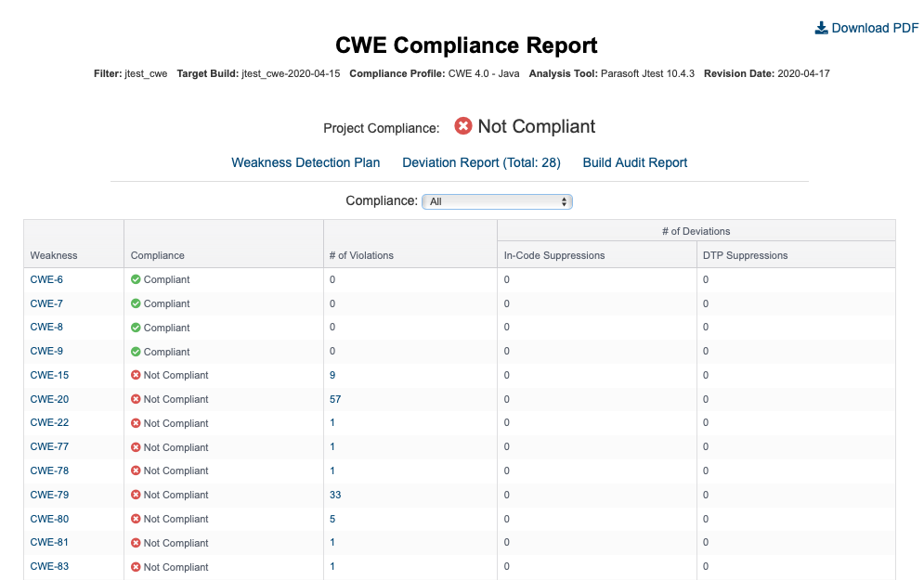924x580 pixels.
Task: View the 57 violations for CWE-20
Action: 335,399
